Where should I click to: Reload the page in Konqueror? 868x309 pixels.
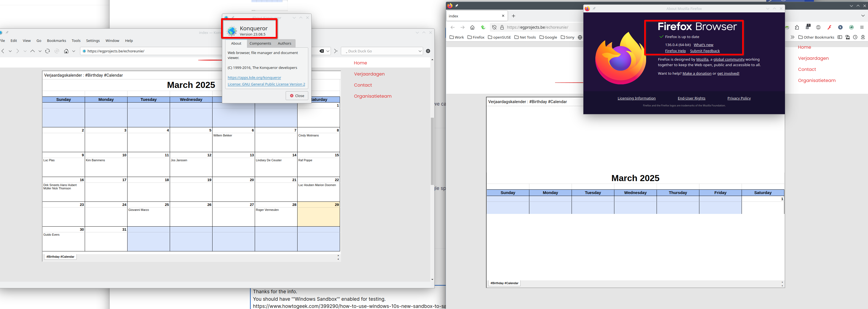pyautogui.click(x=47, y=51)
